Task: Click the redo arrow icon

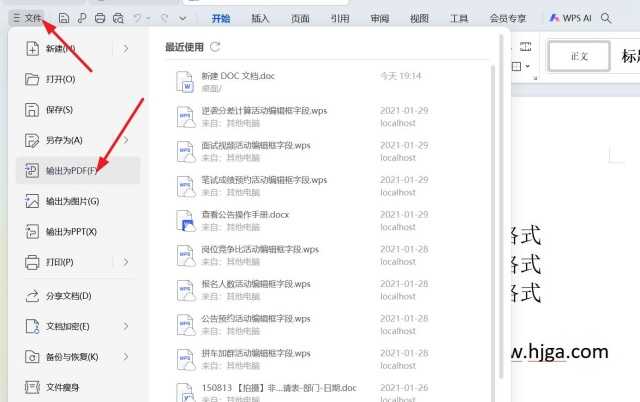Action: tap(164, 18)
